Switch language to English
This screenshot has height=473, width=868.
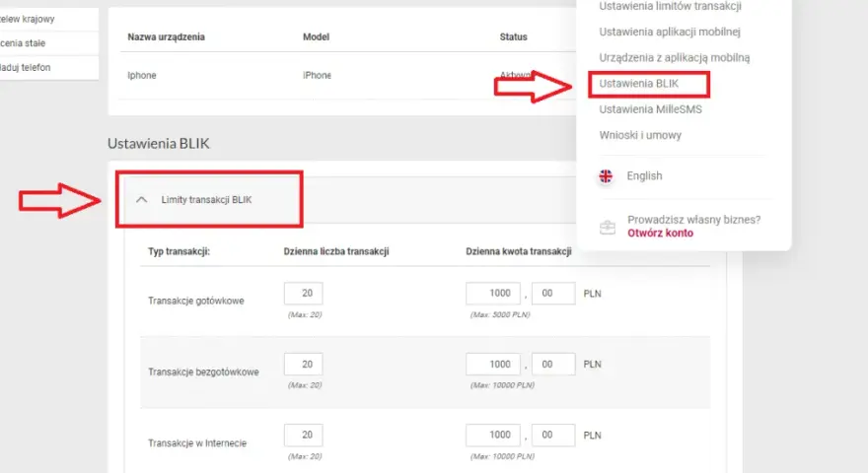coord(644,176)
